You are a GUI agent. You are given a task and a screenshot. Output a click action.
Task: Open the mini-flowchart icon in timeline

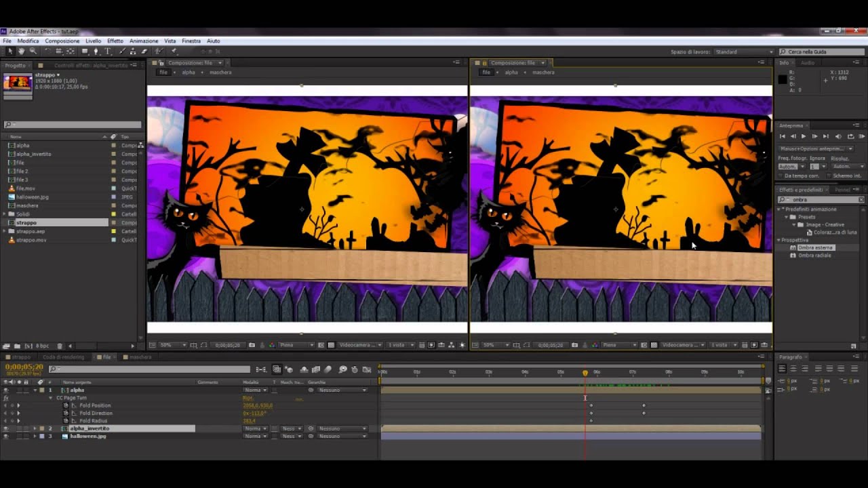pos(261,369)
